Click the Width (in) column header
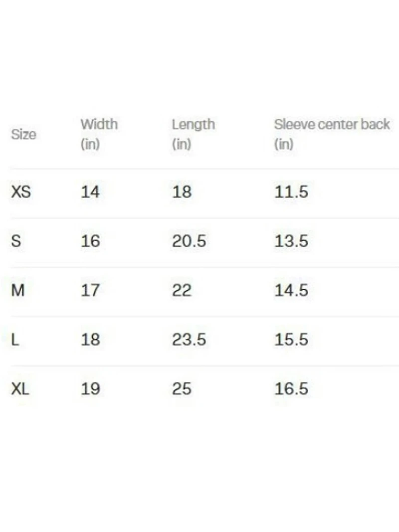The height and width of the screenshot is (532, 399). click(x=99, y=134)
